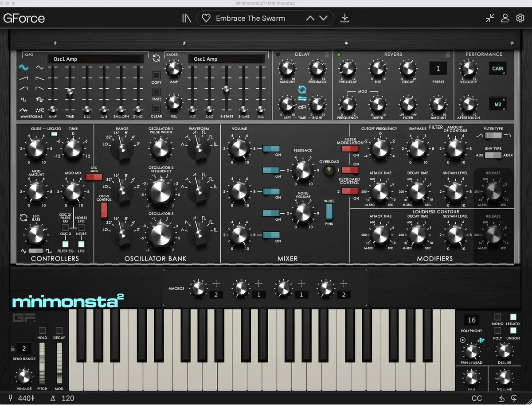
Task: Toggle the top mixer channel On switch
Action: pyautogui.click(x=271, y=149)
